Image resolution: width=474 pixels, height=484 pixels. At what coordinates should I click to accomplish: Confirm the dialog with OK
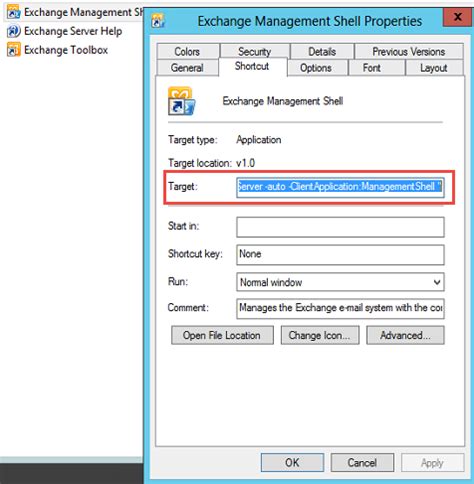(x=292, y=462)
